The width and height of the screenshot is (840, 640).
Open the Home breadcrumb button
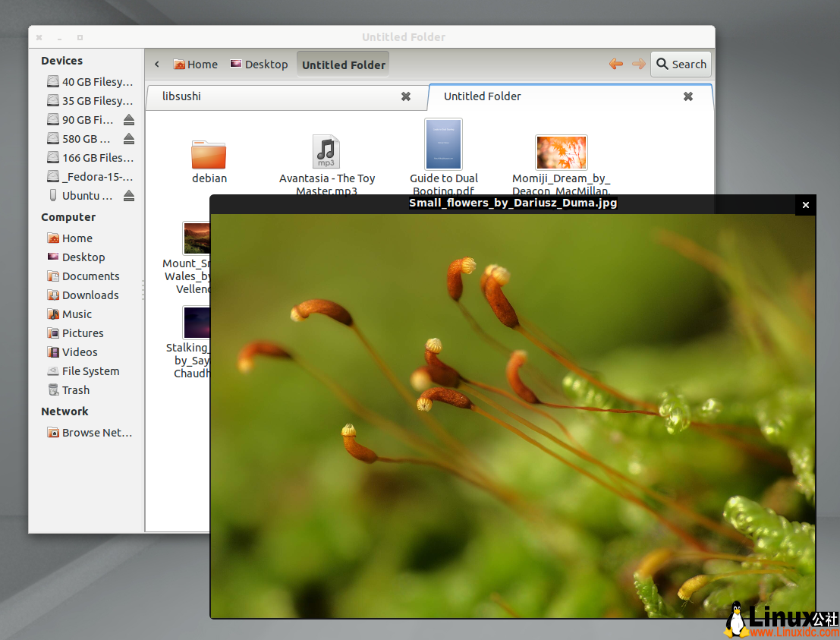(196, 64)
